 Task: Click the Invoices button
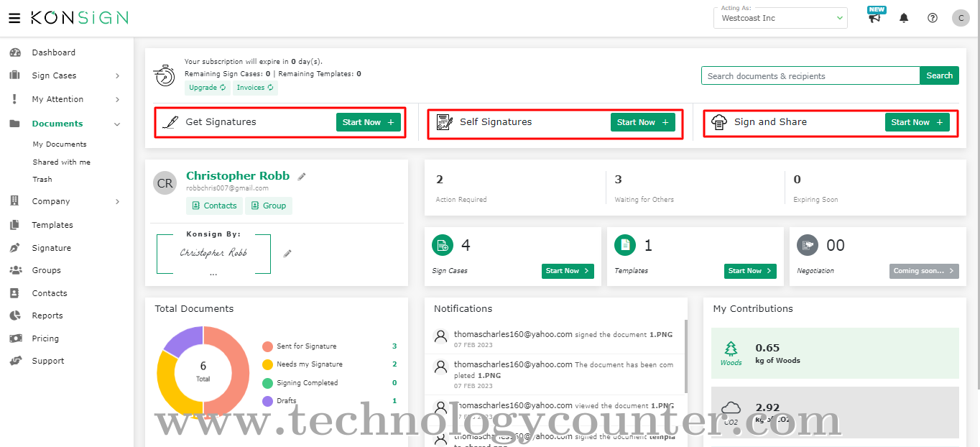pyautogui.click(x=255, y=88)
